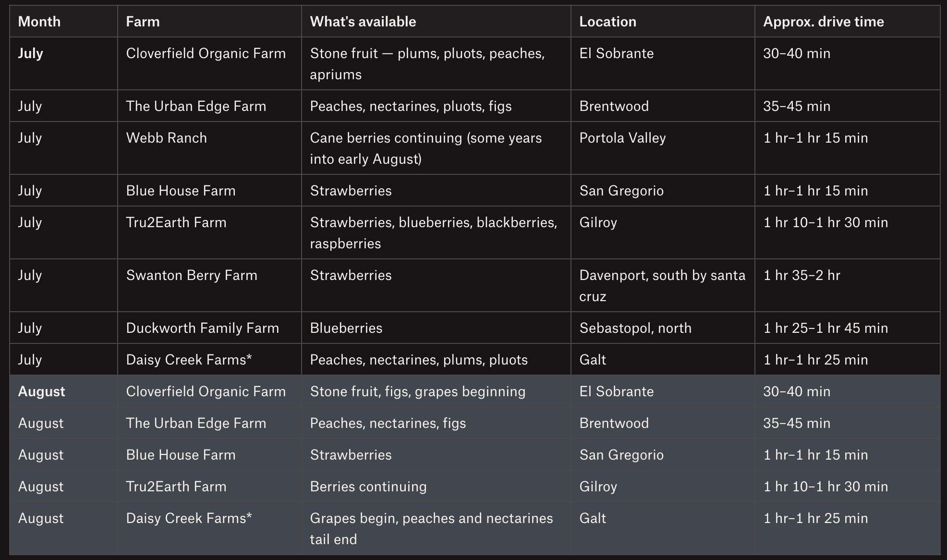The height and width of the screenshot is (560, 947).
Task: Click the Approx. drive time header
Action: pyautogui.click(x=824, y=22)
